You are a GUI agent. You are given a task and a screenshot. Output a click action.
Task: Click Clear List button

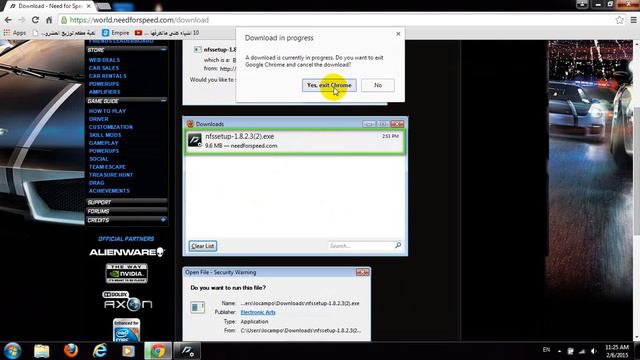click(x=203, y=246)
